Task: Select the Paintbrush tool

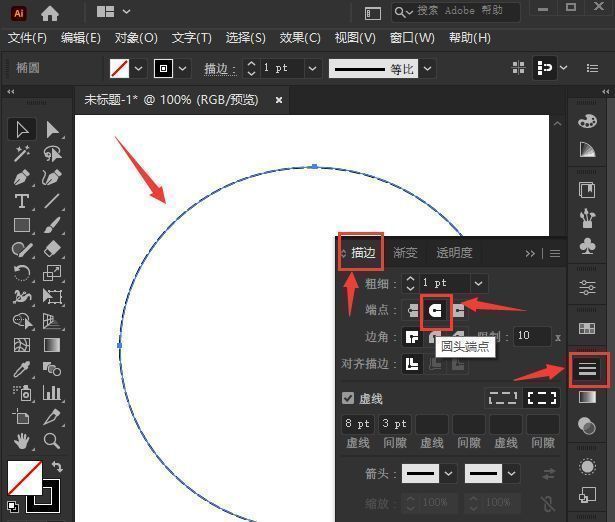Action: pos(52,225)
